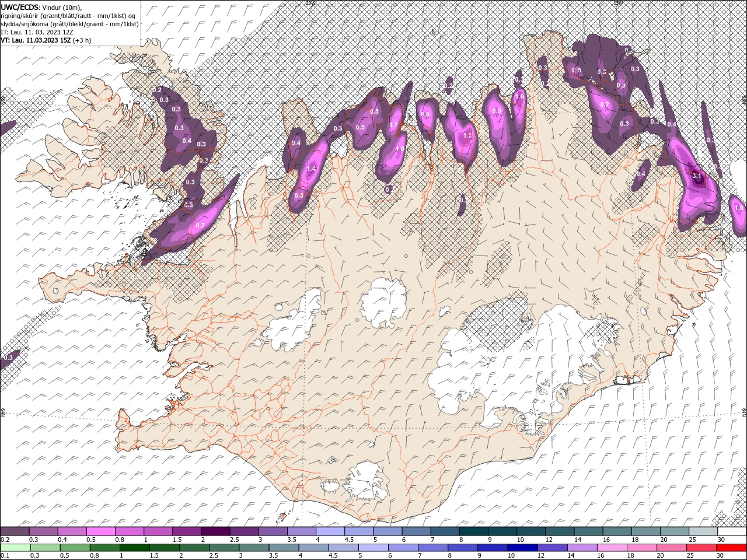The width and height of the screenshot is (747, 560).
Task: Click the 0.1 label in lower legend row
Action: [5, 555]
